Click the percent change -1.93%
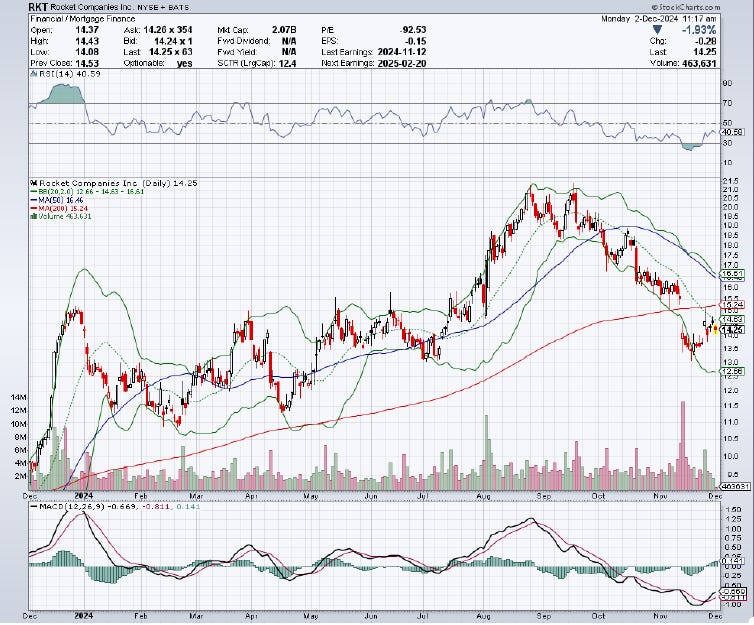Viewport: 754px width, 625px height. 699,30
